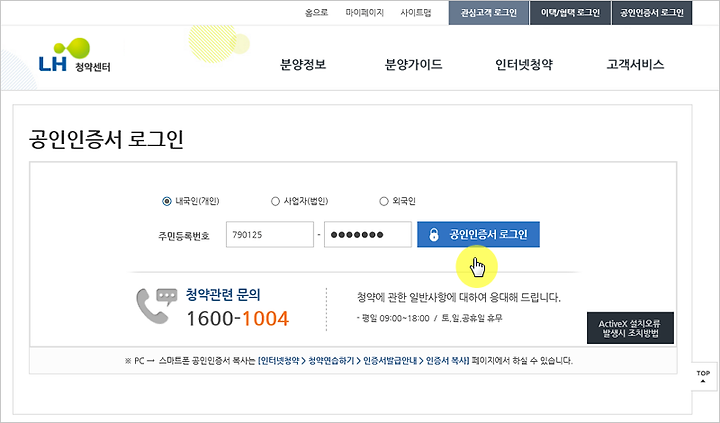Select 사업자(법인) radio option

(x=275, y=201)
